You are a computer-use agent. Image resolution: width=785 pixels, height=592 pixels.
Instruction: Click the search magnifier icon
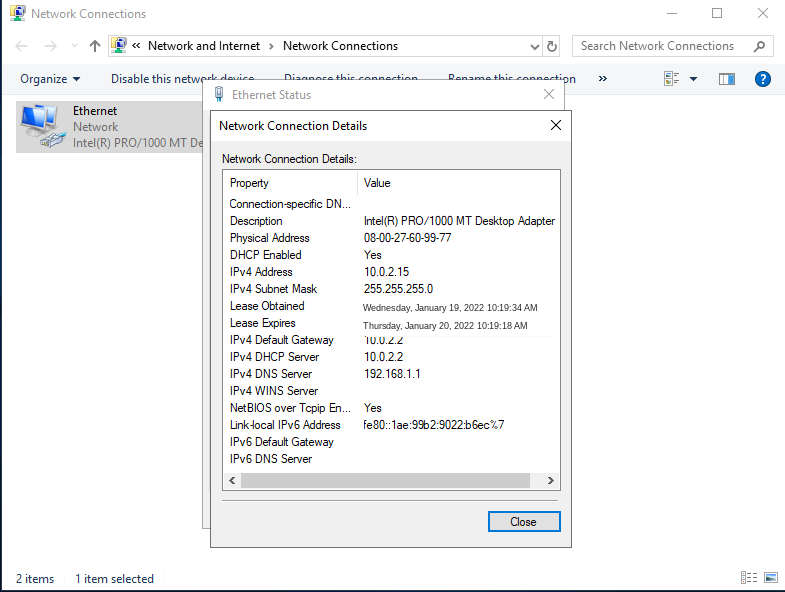pyautogui.click(x=759, y=46)
